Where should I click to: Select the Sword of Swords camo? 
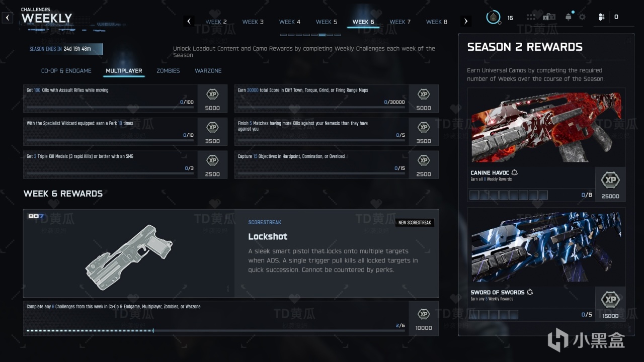click(x=546, y=264)
